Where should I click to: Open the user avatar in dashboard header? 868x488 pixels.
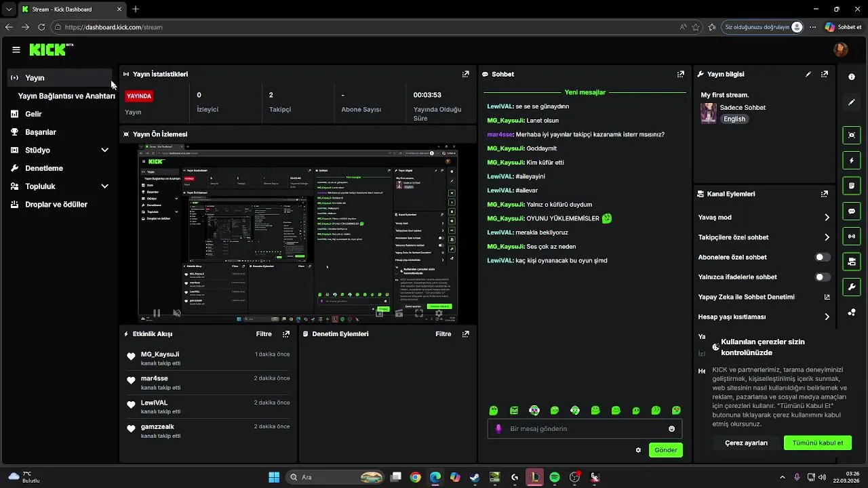(841, 49)
